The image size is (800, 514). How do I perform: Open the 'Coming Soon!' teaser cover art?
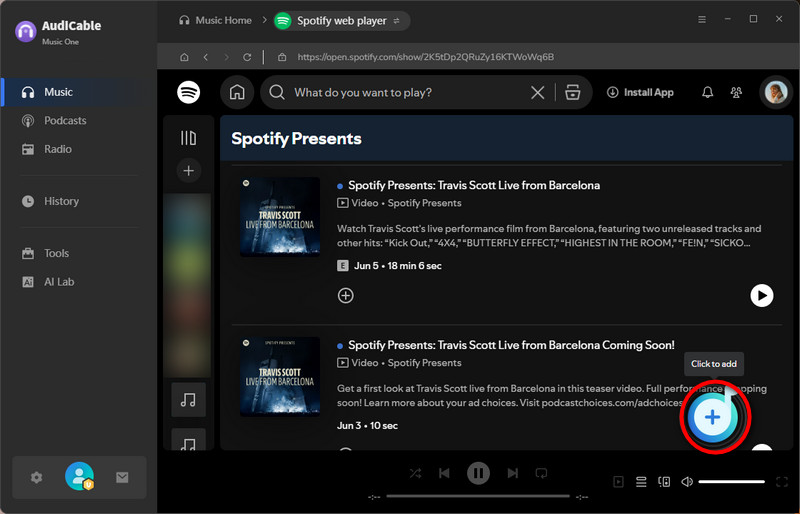point(280,377)
